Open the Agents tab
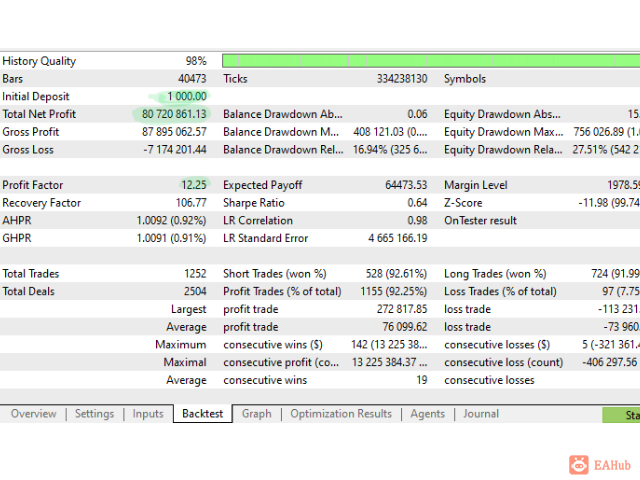This screenshot has width=640, height=480. 427,413
